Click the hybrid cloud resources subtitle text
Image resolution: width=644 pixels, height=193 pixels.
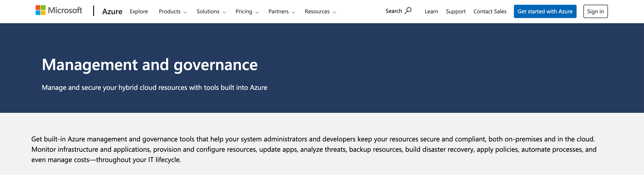(x=155, y=88)
